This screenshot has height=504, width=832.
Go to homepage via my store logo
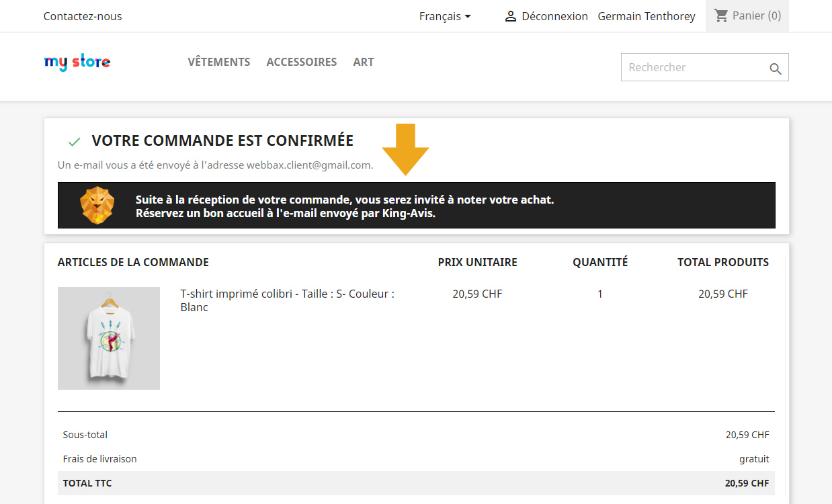tap(77, 62)
